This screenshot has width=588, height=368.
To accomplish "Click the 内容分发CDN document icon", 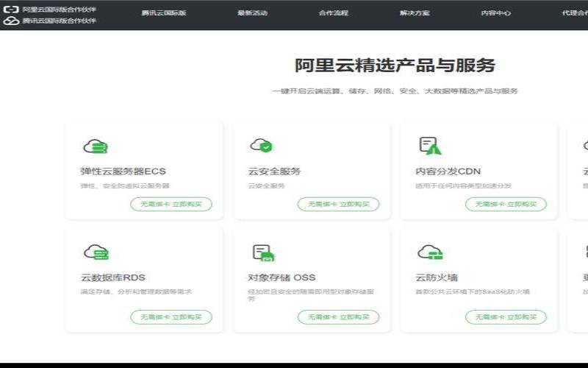I will (x=429, y=146).
